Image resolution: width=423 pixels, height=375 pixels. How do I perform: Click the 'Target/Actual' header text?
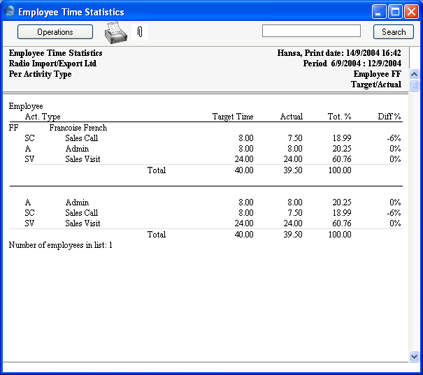[376, 85]
